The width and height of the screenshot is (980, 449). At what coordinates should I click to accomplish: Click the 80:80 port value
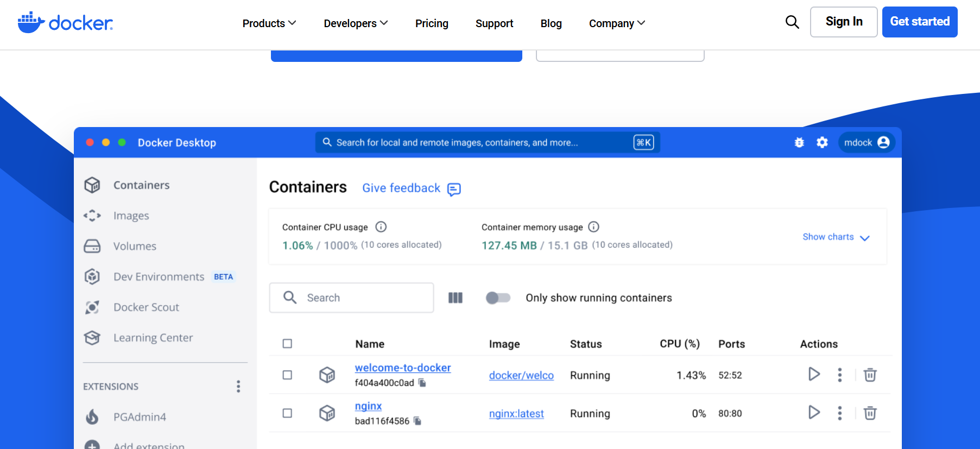pos(730,413)
